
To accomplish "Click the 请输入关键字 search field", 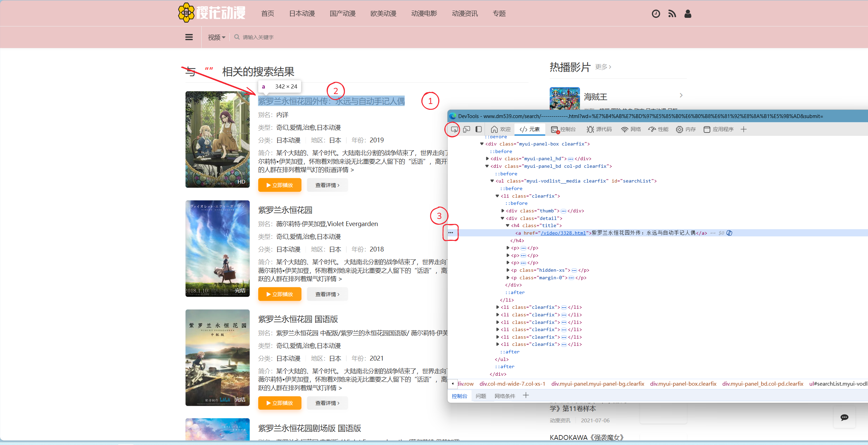I will tap(258, 37).
